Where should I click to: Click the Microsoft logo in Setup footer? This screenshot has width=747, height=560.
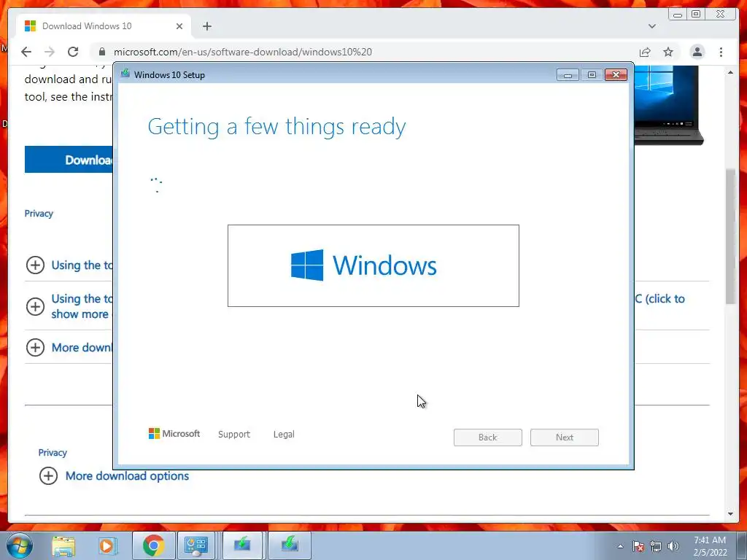click(x=174, y=434)
